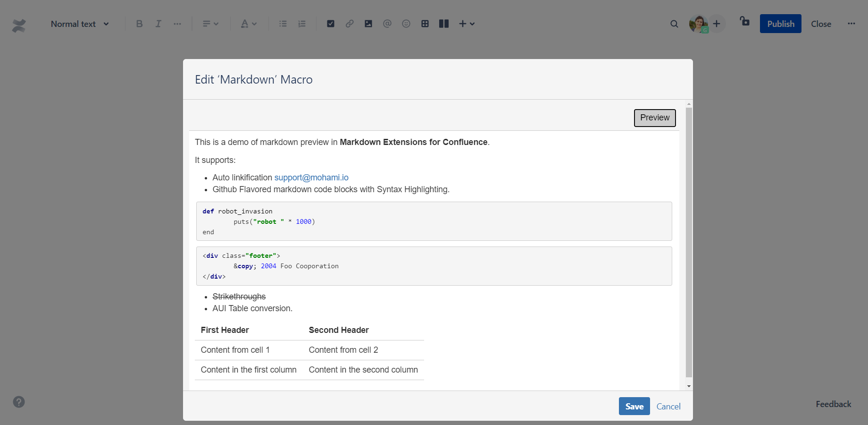Invite a collaborator with plus icon
This screenshot has width=868, height=425.
717,24
